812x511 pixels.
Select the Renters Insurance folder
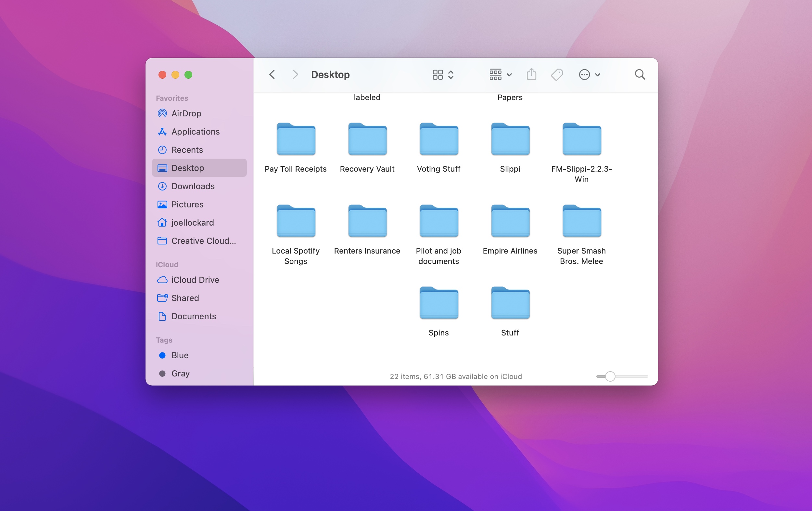tap(367, 221)
